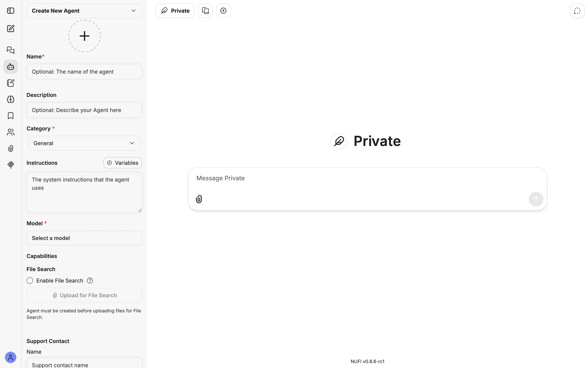
Task: Click the Message Private input
Action: click(x=367, y=178)
